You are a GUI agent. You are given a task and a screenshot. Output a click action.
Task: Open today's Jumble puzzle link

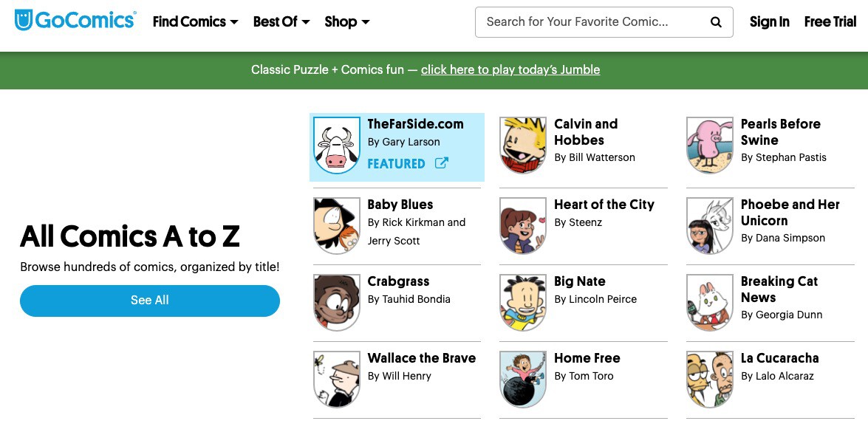pos(510,69)
